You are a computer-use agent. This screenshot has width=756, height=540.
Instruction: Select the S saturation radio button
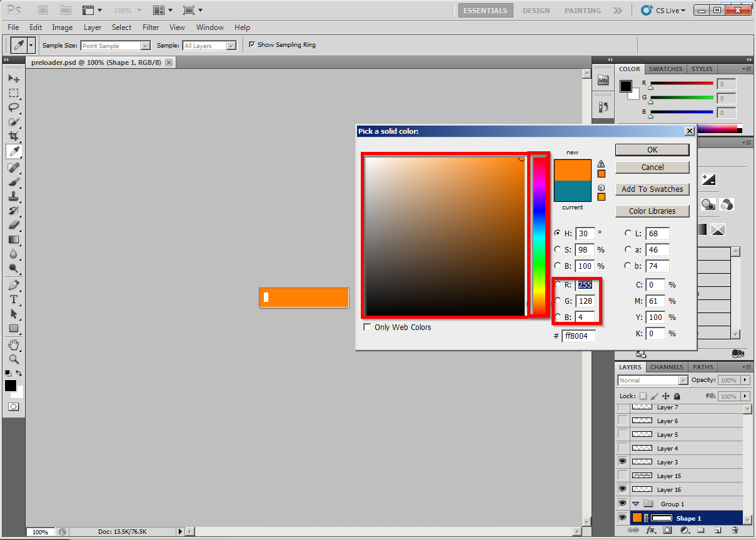(x=558, y=249)
